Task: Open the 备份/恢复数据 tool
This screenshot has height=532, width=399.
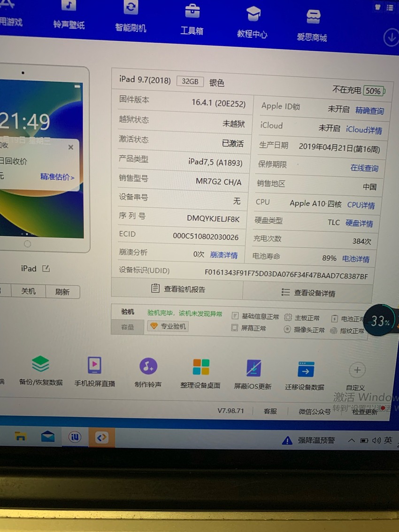Action: click(x=41, y=370)
